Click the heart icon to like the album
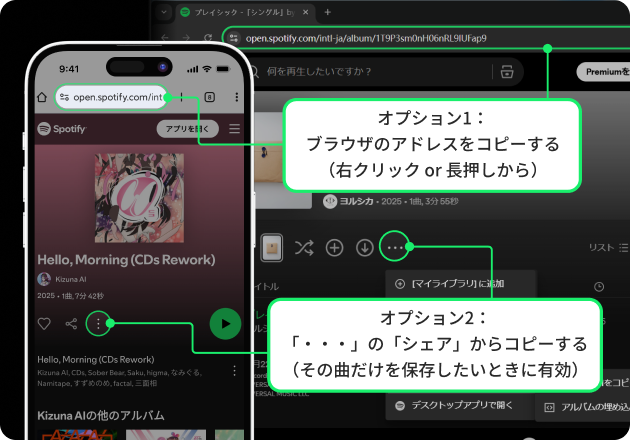The image size is (630, 440). 44,323
